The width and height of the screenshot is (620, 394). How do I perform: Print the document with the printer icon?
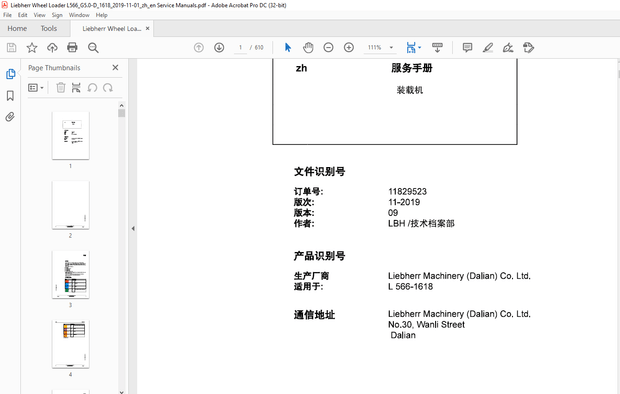coord(72,48)
